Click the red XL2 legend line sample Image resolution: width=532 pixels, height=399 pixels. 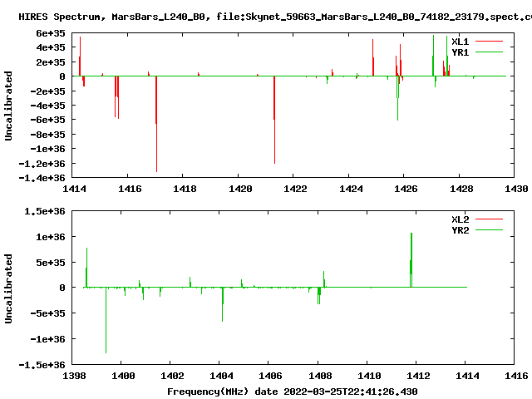point(489,219)
